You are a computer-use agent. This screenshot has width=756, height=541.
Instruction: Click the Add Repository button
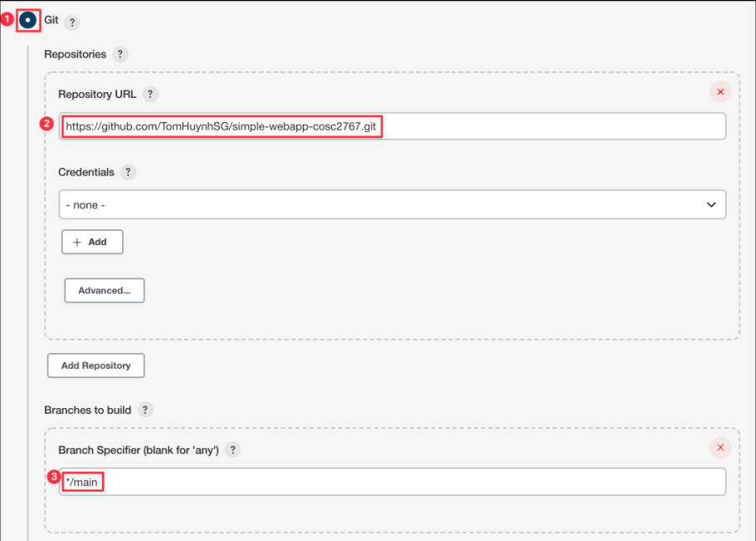point(96,365)
